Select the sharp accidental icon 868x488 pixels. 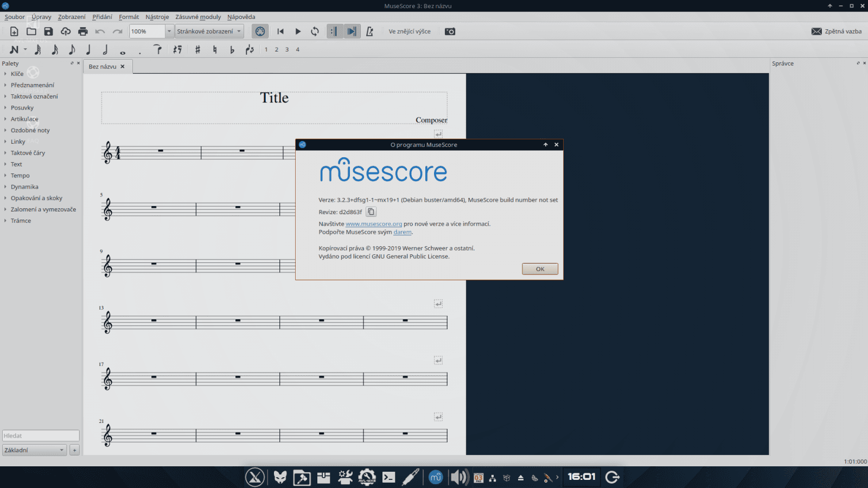197,50
